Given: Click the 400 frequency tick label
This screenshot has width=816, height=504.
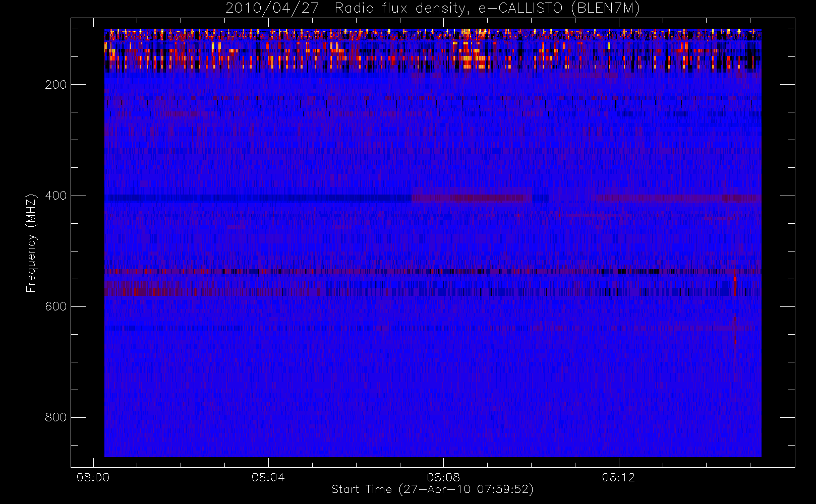Looking at the screenshot, I should point(56,196).
